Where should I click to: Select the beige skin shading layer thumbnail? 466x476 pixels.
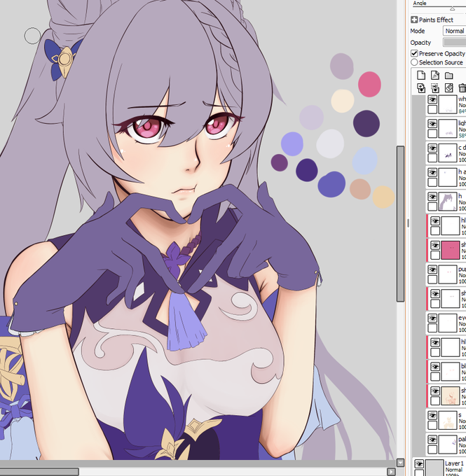point(450,396)
